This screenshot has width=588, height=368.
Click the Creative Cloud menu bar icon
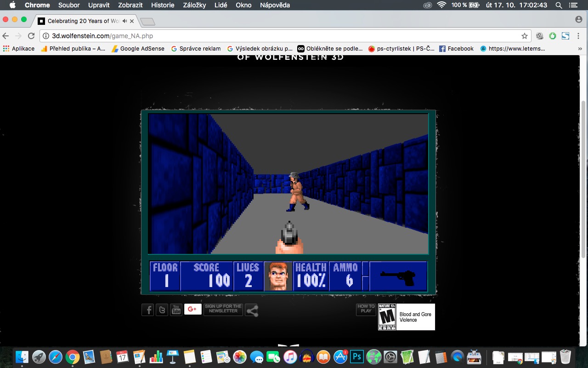(x=427, y=5)
